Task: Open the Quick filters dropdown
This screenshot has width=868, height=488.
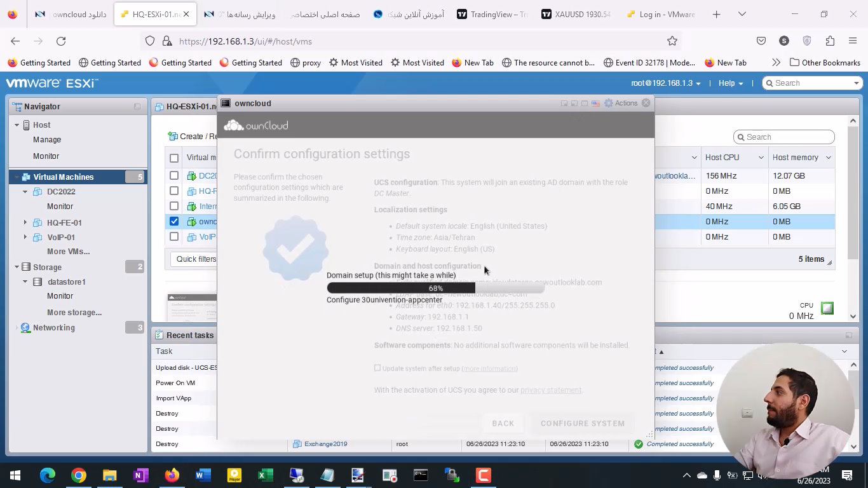Action: 196,259
